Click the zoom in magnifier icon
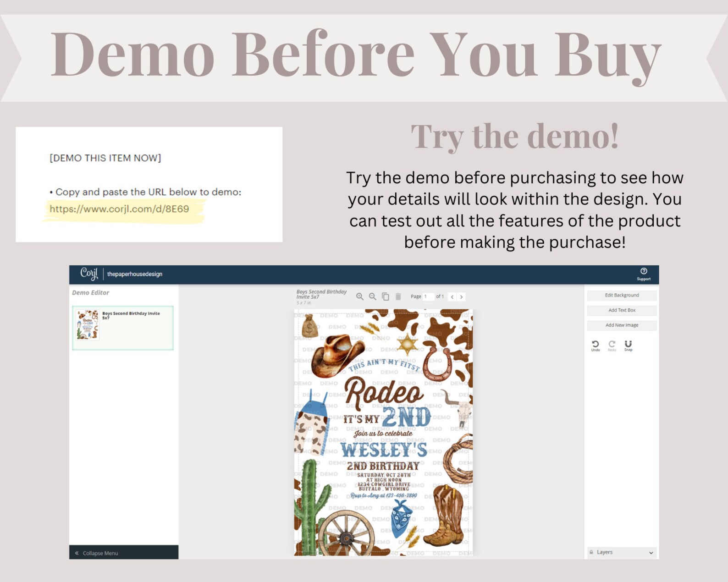 click(x=360, y=296)
